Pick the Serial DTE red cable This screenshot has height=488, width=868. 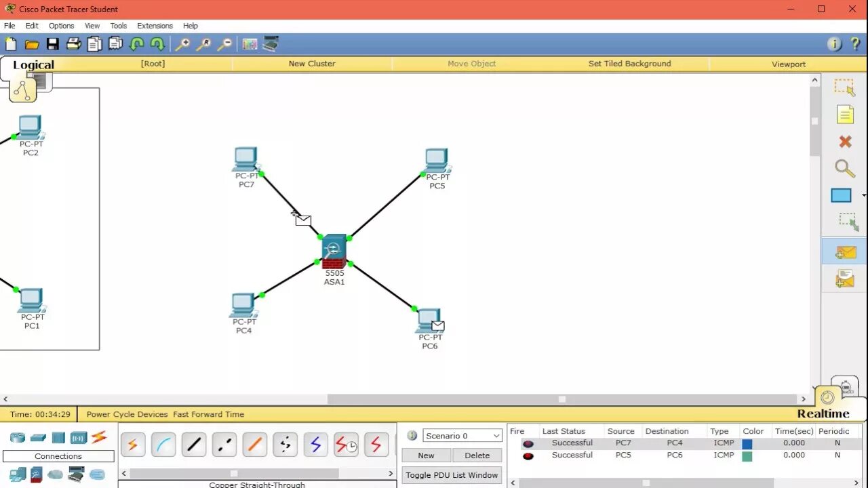[x=377, y=445]
